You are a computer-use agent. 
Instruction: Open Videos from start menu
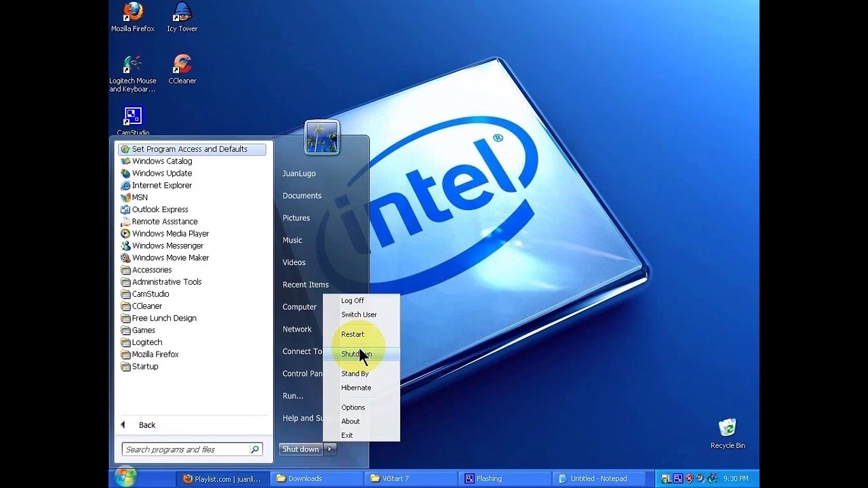point(294,262)
